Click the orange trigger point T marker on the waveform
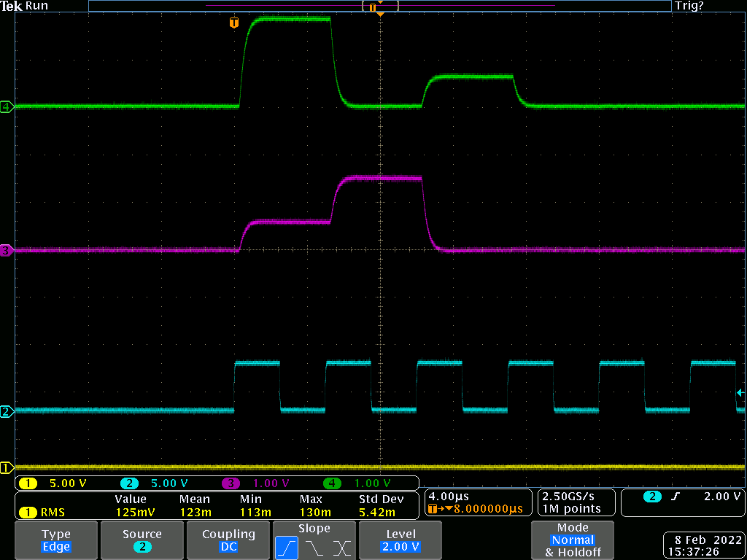This screenshot has height=560, width=747. 233,23
